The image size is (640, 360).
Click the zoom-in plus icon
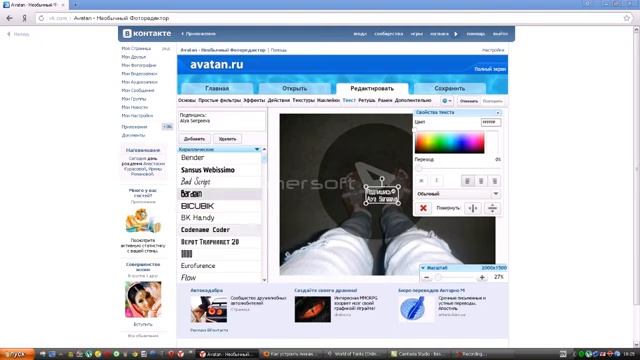[482, 277]
